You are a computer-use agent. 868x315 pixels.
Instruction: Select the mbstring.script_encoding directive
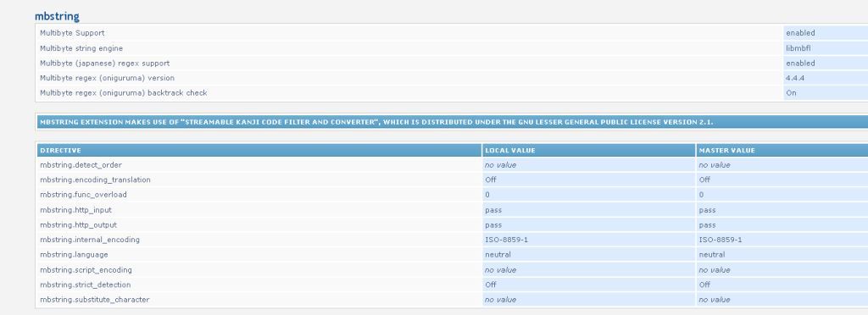pyautogui.click(x=86, y=270)
